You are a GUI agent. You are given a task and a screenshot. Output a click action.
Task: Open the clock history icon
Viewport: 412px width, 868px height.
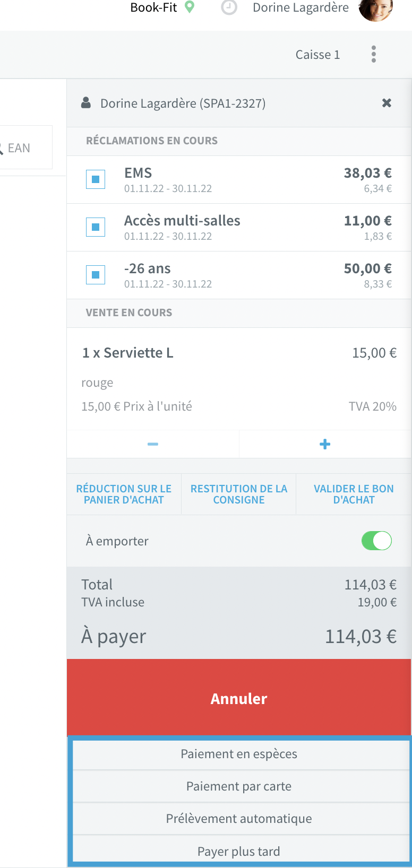tap(229, 7)
